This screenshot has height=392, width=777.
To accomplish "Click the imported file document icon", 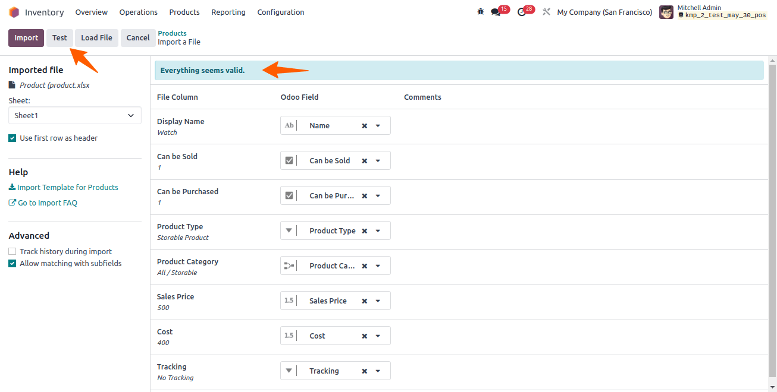I will [12, 85].
